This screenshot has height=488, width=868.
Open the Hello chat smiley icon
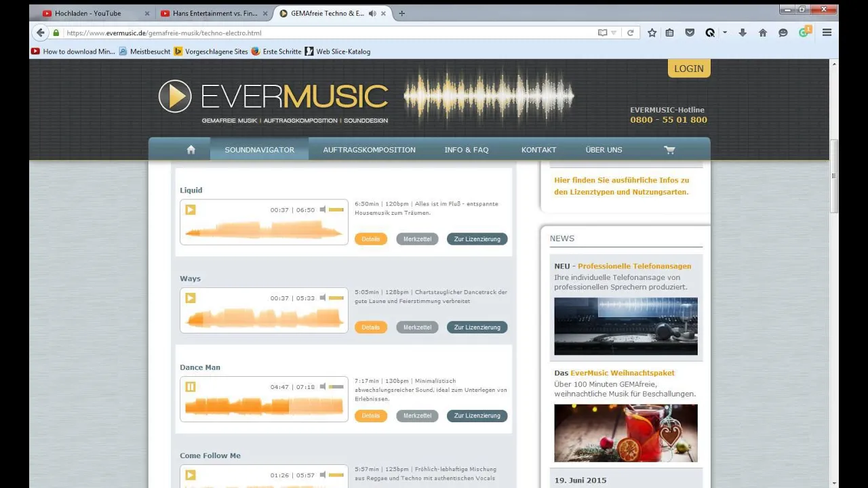point(783,33)
